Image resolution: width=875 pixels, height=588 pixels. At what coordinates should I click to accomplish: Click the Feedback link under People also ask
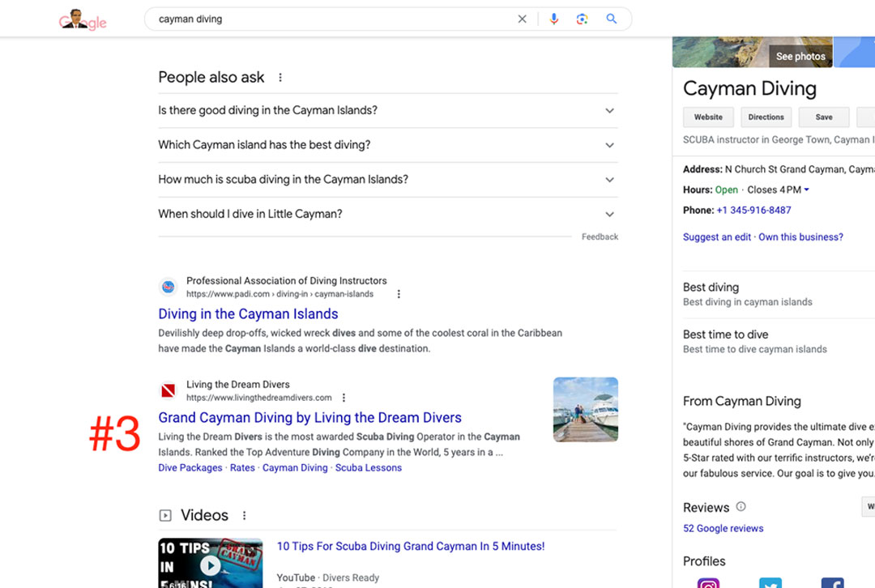[600, 236]
